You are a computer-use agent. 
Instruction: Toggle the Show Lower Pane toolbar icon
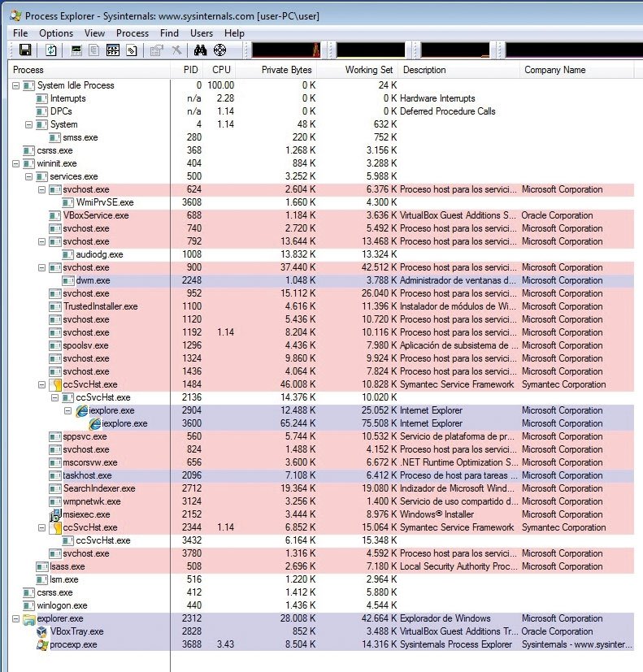pyautogui.click(x=113, y=50)
